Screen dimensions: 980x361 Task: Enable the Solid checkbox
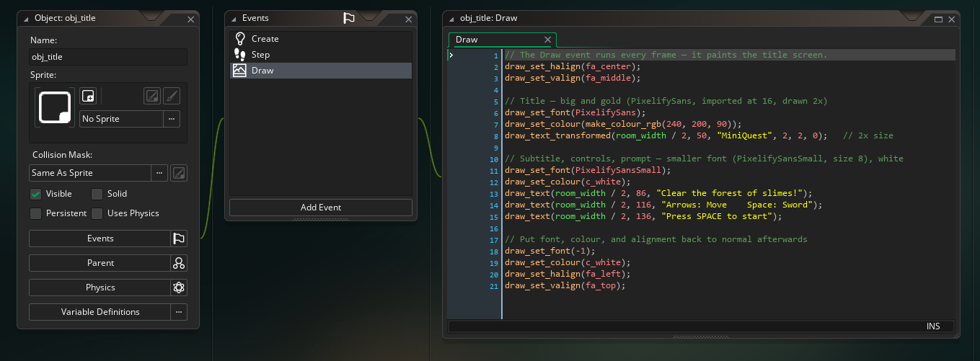[x=97, y=194]
